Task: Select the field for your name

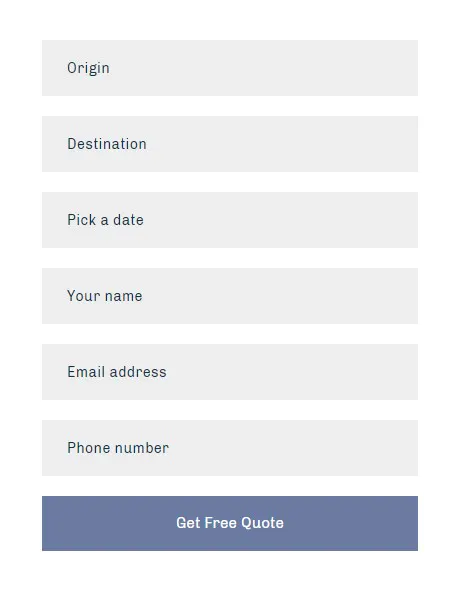Action: click(x=230, y=296)
